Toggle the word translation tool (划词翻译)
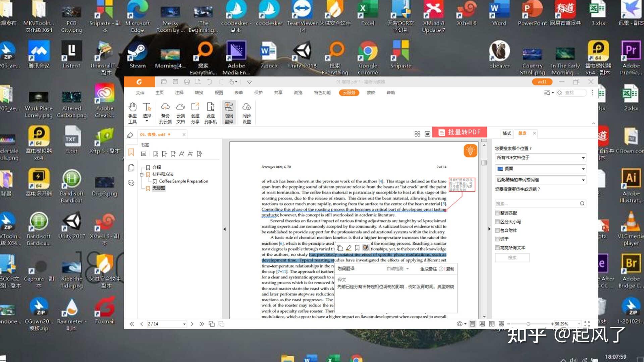Viewport: 644px width, 362px height. pyautogui.click(x=229, y=113)
